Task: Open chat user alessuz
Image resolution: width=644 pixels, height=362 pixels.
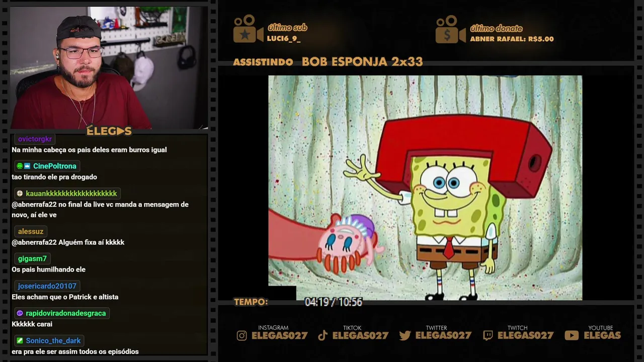Action: coord(31,231)
